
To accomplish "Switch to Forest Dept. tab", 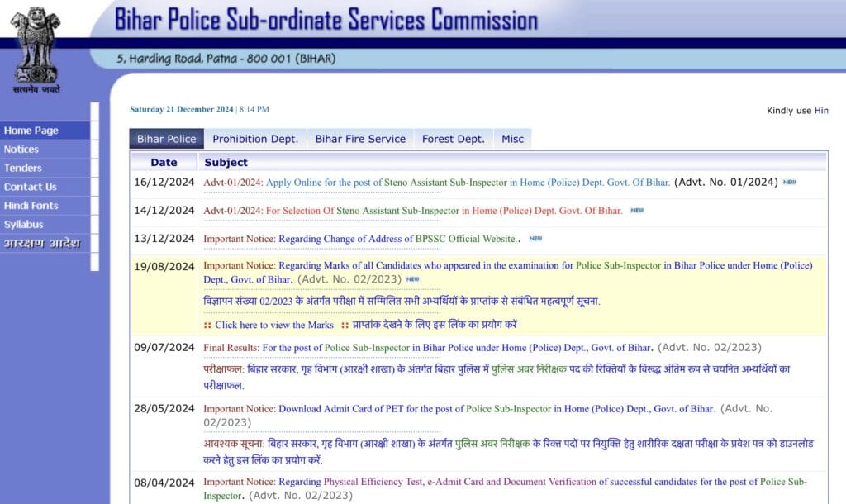I will 454,139.
